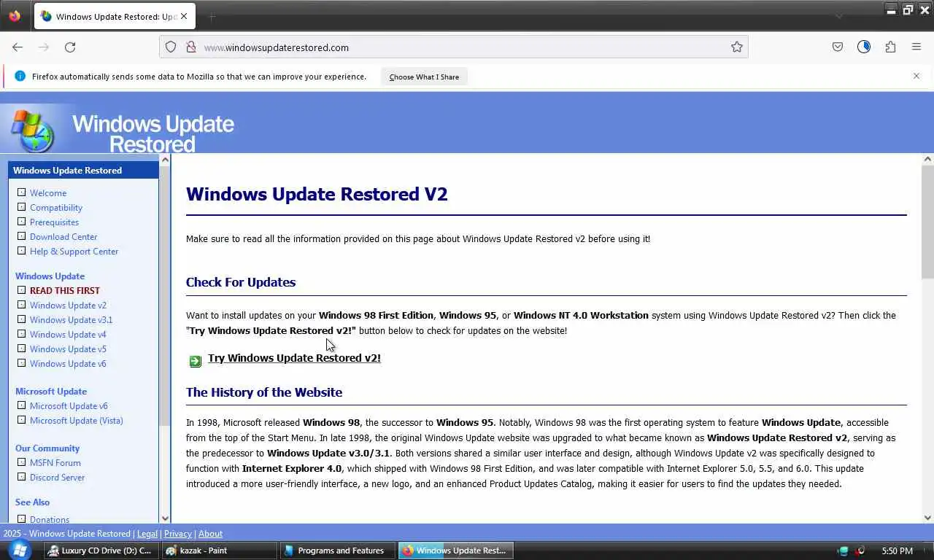Image resolution: width=934 pixels, height=560 pixels.
Task: Open Windows Update v5 sidebar link
Action: 68,349
